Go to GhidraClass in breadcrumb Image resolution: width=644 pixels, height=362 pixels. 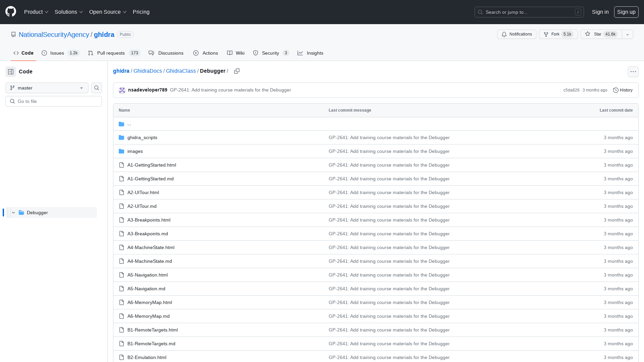(181, 71)
